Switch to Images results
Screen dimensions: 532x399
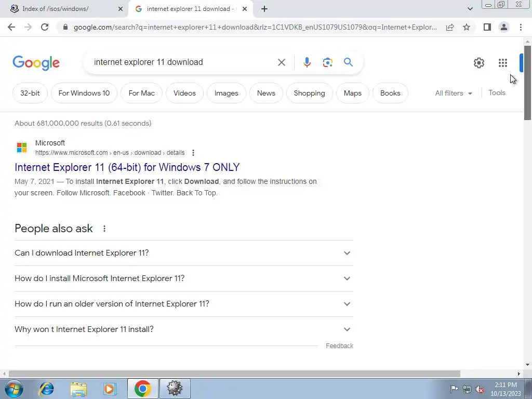[227, 93]
